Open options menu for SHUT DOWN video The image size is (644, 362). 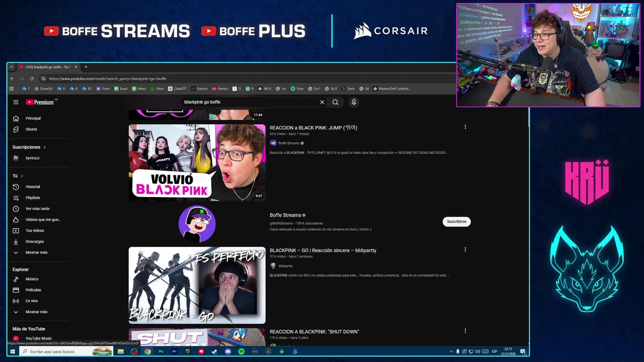(465, 331)
